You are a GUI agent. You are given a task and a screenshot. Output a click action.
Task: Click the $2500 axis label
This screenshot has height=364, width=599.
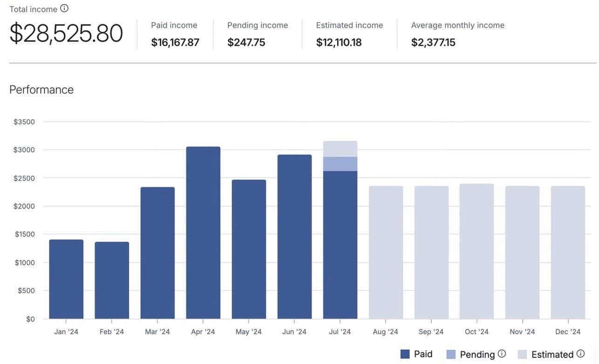(24, 178)
